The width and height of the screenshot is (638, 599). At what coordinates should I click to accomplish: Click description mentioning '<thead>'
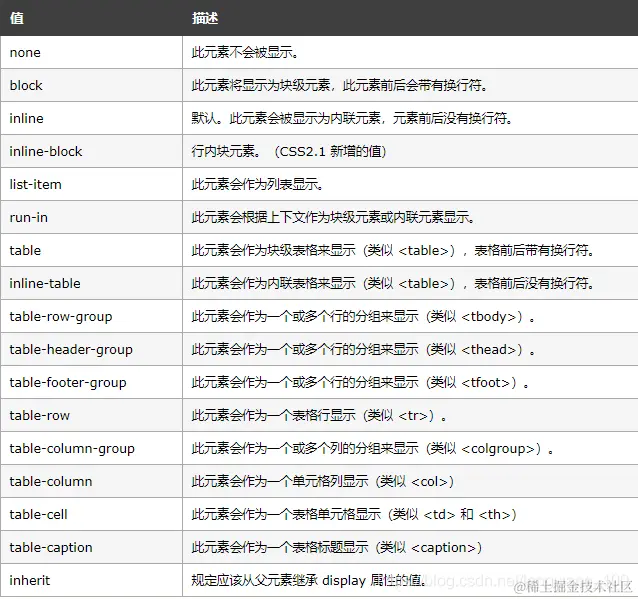363,349
